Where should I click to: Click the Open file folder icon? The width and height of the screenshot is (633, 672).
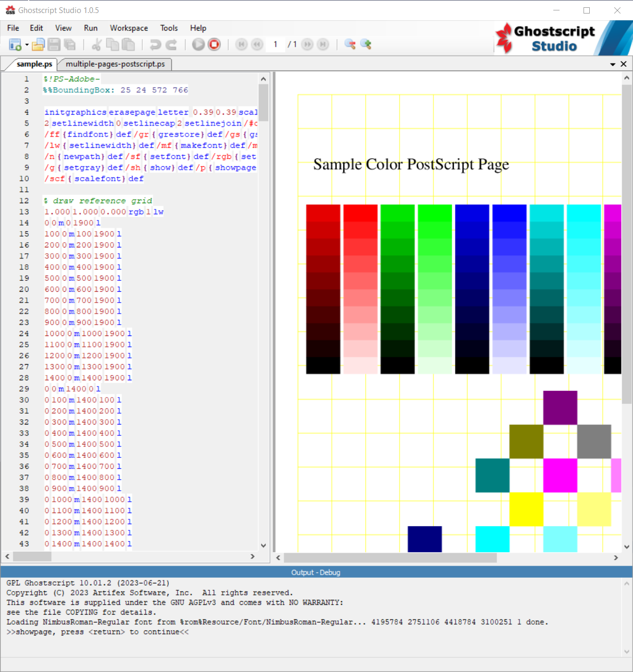[x=38, y=45]
